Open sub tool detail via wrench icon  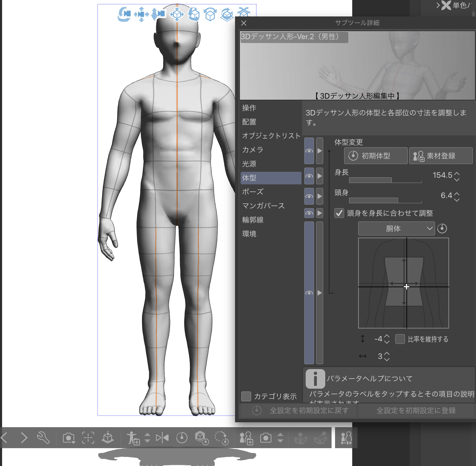click(x=43, y=438)
